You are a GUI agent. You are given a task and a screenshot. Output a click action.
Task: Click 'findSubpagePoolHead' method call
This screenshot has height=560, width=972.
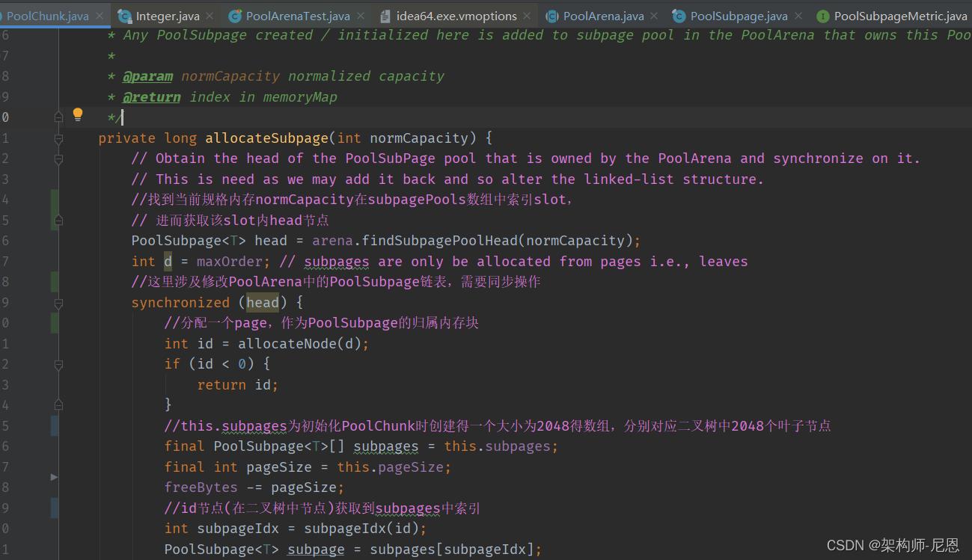pyautogui.click(x=440, y=241)
